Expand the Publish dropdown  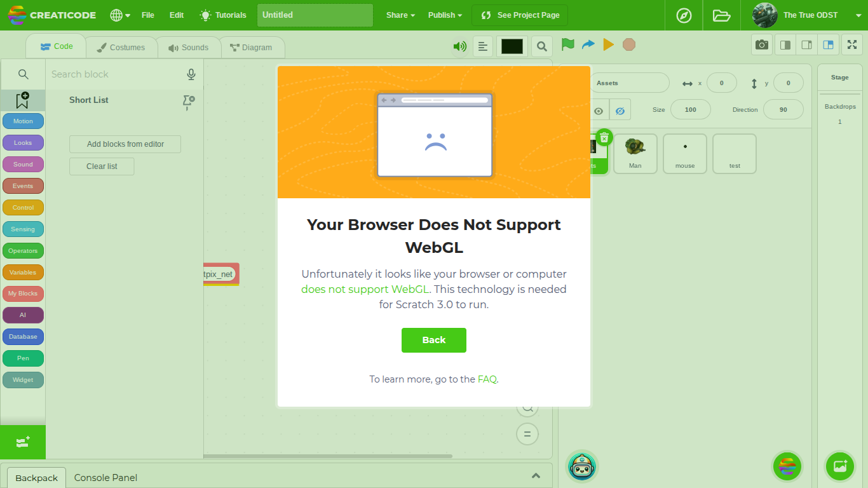[x=445, y=15]
